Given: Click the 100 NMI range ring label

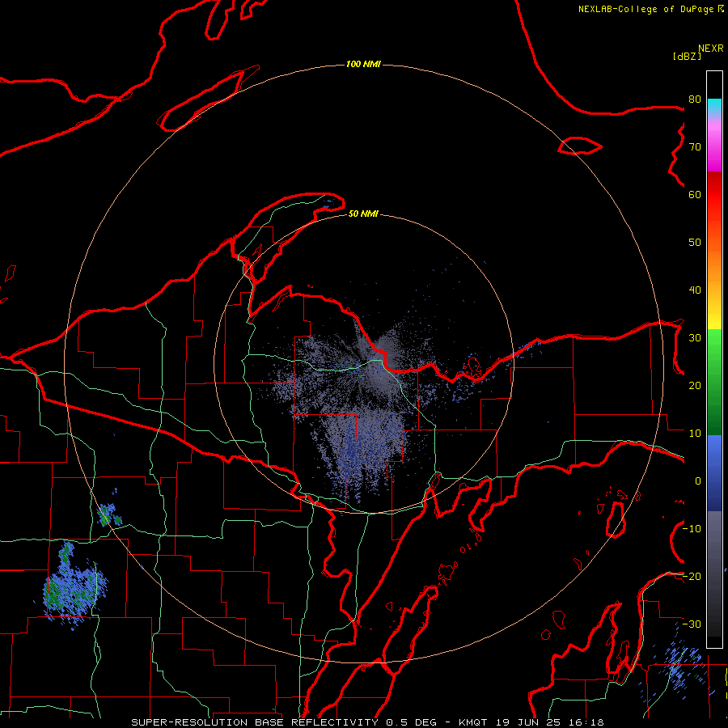Looking at the screenshot, I should 363,64.
